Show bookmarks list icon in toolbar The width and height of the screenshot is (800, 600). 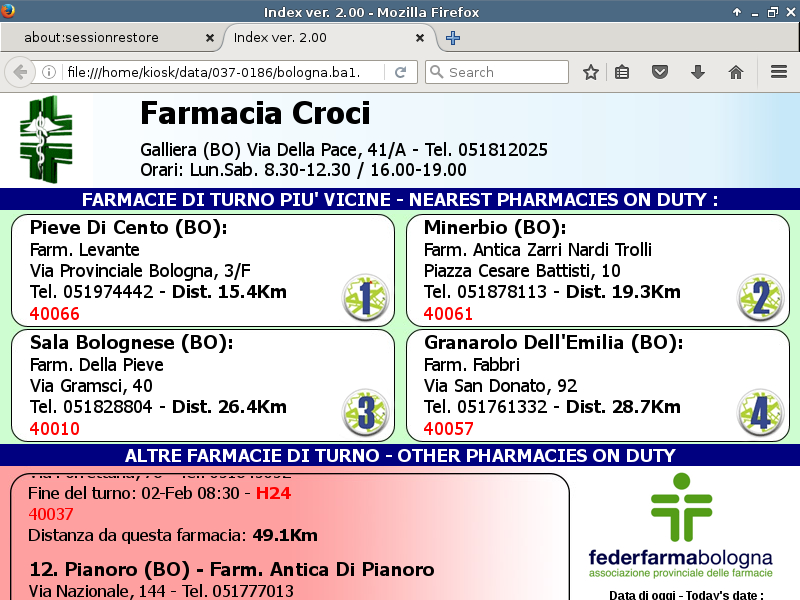point(622,72)
